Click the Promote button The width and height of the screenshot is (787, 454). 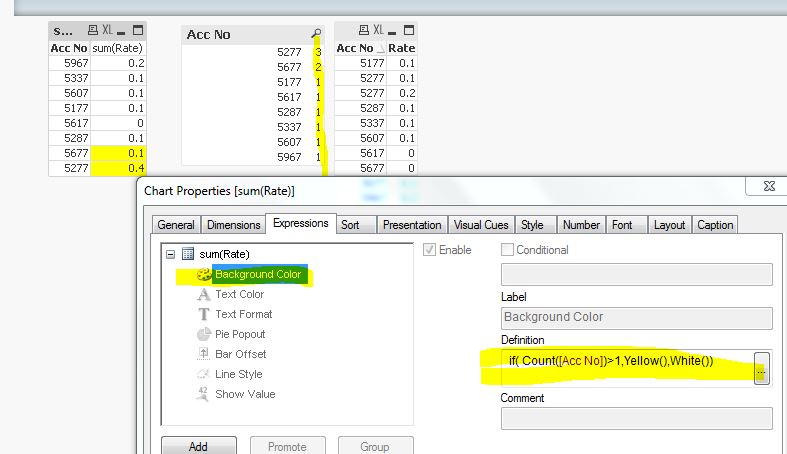pyautogui.click(x=287, y=446)
